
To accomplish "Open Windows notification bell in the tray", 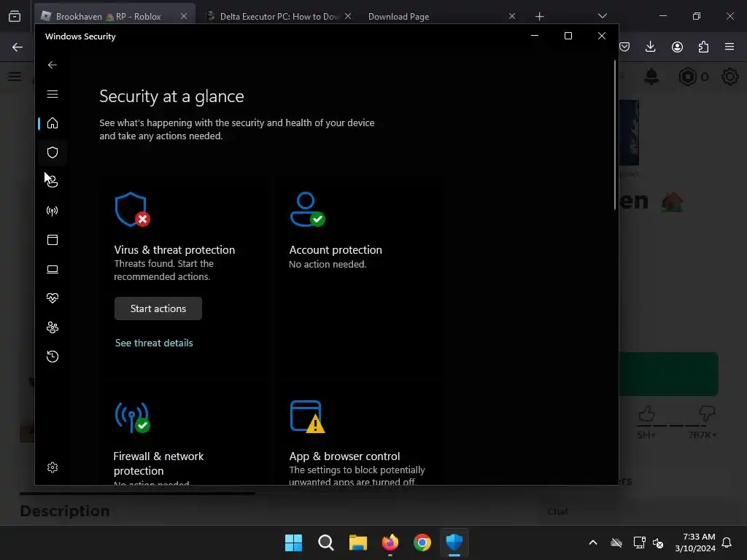I will (727, 542).
